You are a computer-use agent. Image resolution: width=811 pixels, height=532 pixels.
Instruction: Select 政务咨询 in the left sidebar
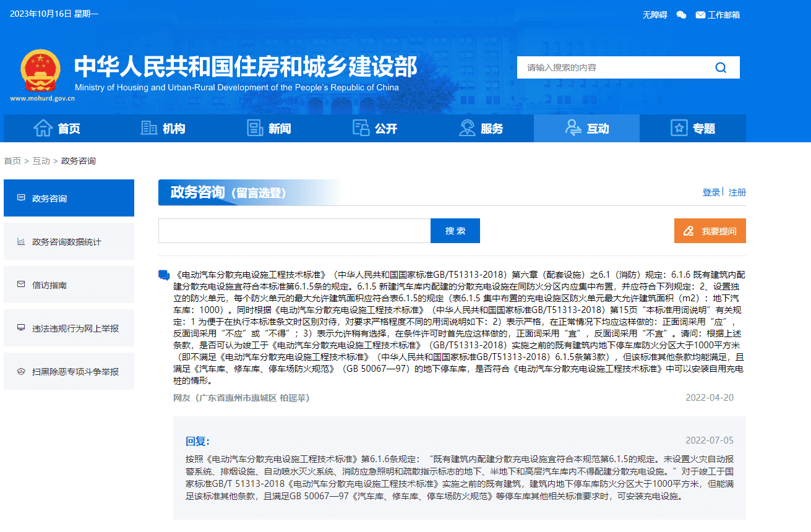(69, 198)
